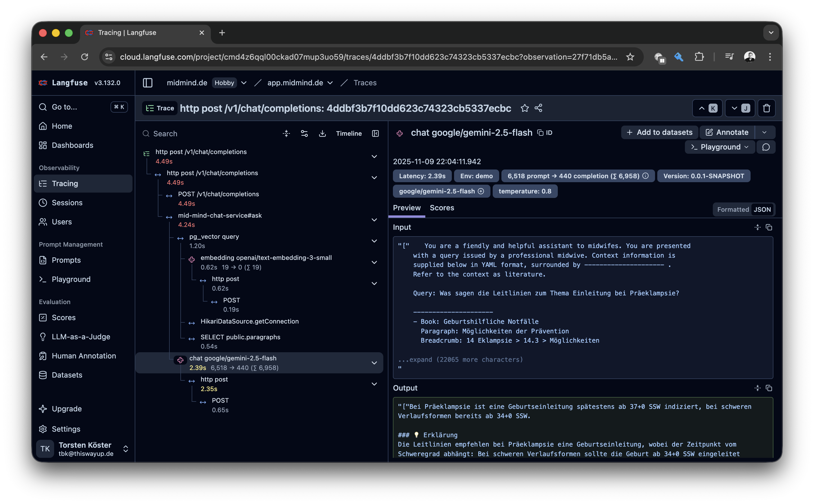Copy the Input content
This screenshot has width=814, height=504.
(x=769, y=227)
